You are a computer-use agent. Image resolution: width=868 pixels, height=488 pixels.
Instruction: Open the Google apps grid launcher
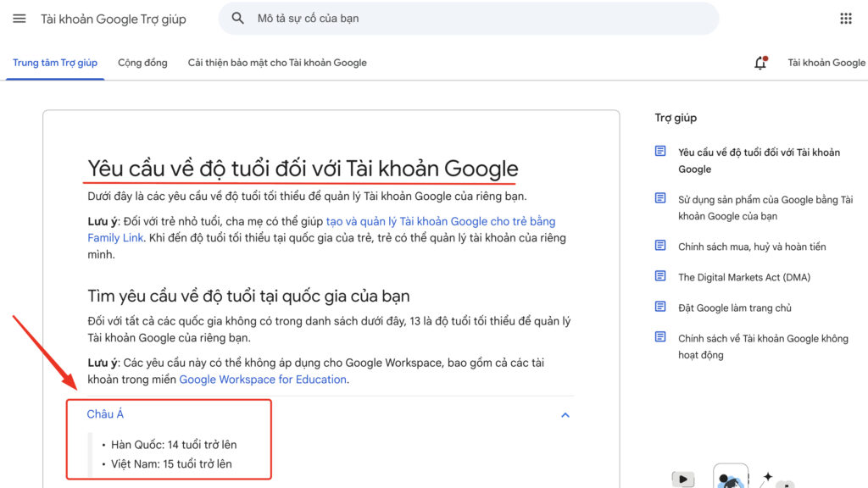[845, 18]
